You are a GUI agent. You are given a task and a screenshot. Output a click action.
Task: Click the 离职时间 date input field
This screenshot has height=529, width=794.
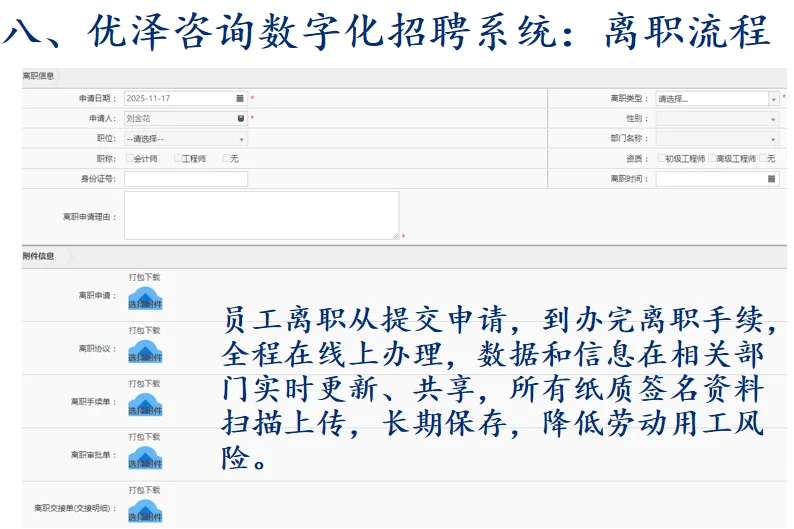coord(717,179)
